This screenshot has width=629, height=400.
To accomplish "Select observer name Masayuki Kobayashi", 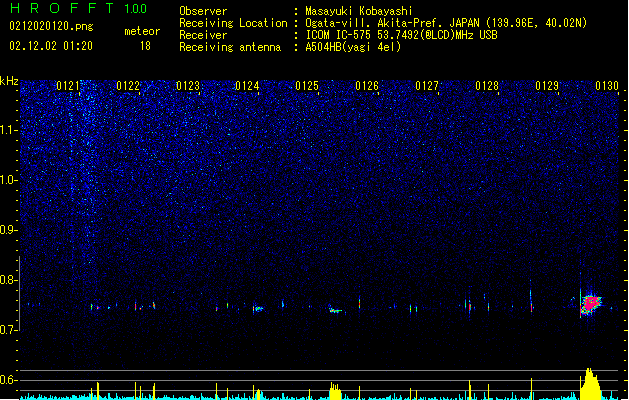I will [359, 11].
